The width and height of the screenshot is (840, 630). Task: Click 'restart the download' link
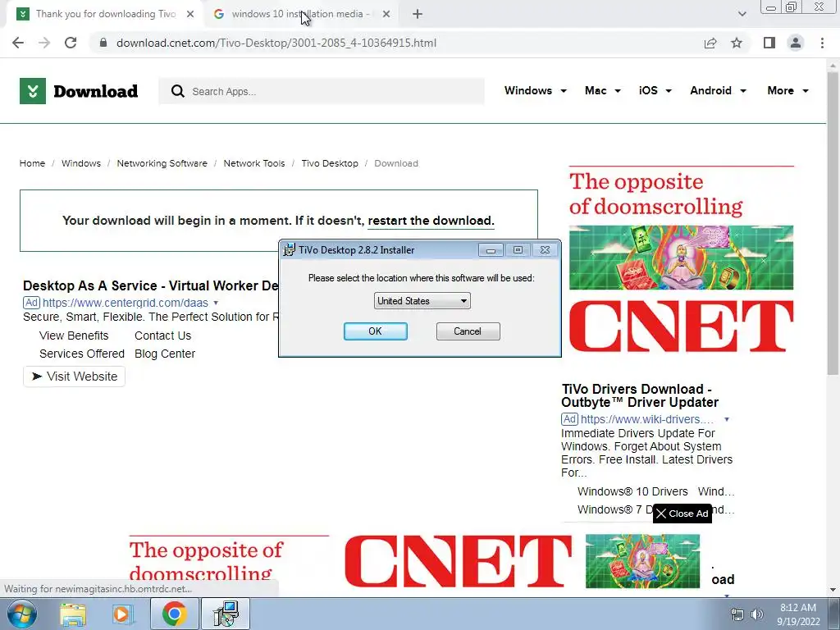point(431,221)
